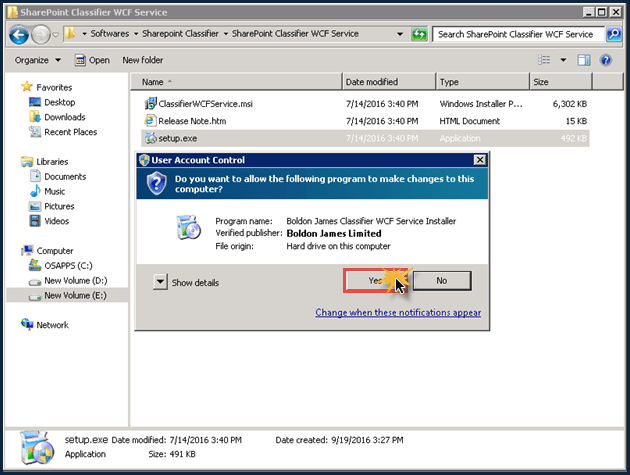Open the Organize menu
Viewport: 630px width, 475px height.
38,60
